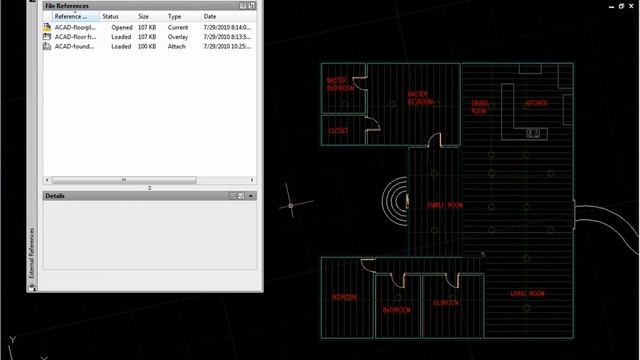This screenshot has width=640, height=360.
Task: Switch File References to list view
Action: (243, 6)
